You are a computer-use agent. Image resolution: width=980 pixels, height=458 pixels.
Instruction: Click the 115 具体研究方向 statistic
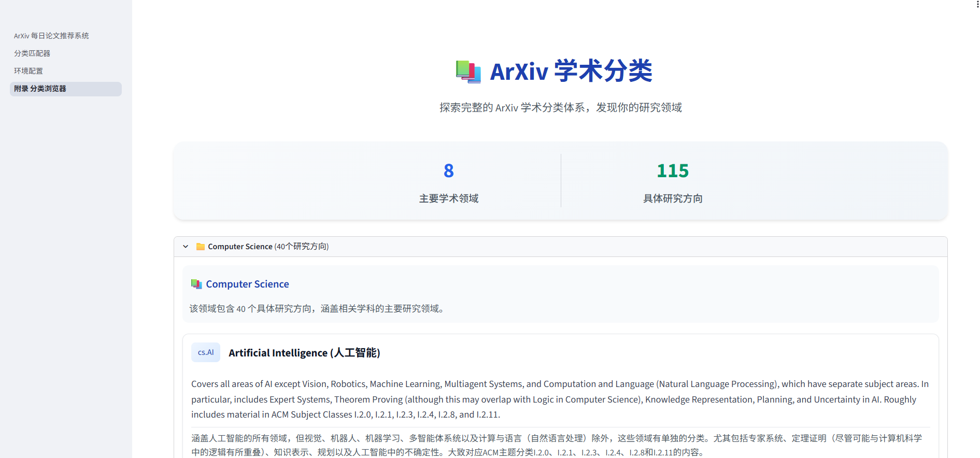point(673,183)
